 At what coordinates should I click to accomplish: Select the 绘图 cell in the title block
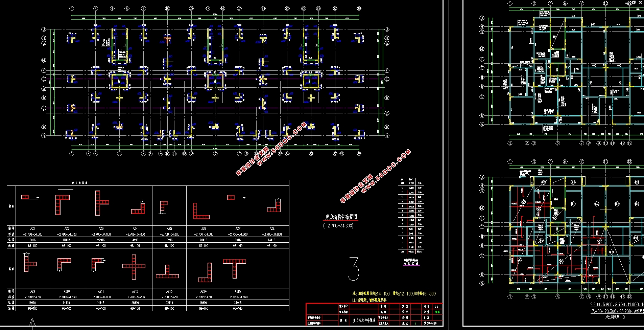click(405, 318)
